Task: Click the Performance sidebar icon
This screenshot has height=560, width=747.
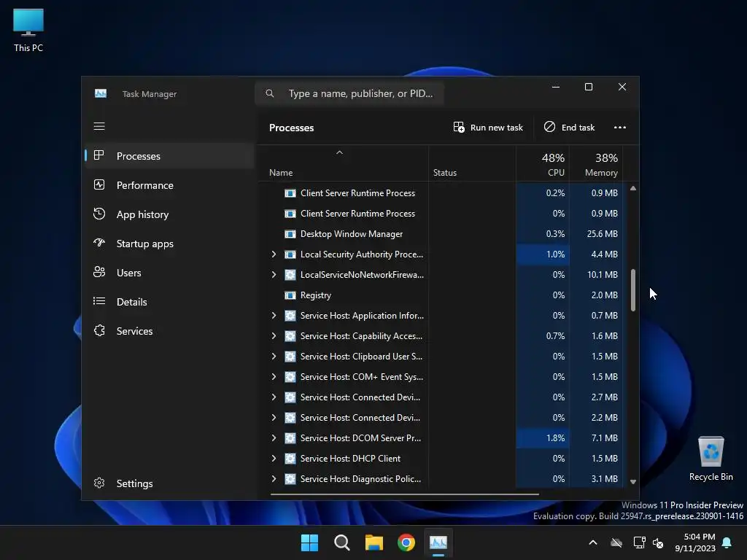Action: tap(99, 184)
